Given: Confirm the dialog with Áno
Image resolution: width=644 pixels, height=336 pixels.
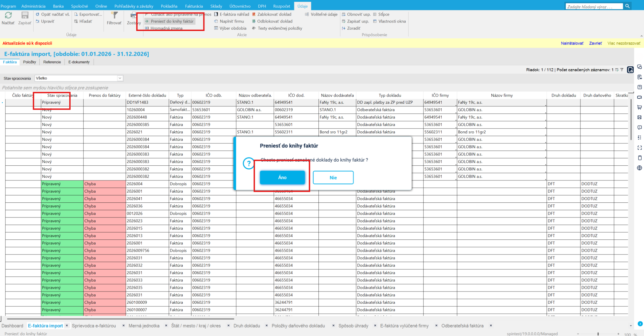Looking at the screenshot, I should click(x=282, y=177).
